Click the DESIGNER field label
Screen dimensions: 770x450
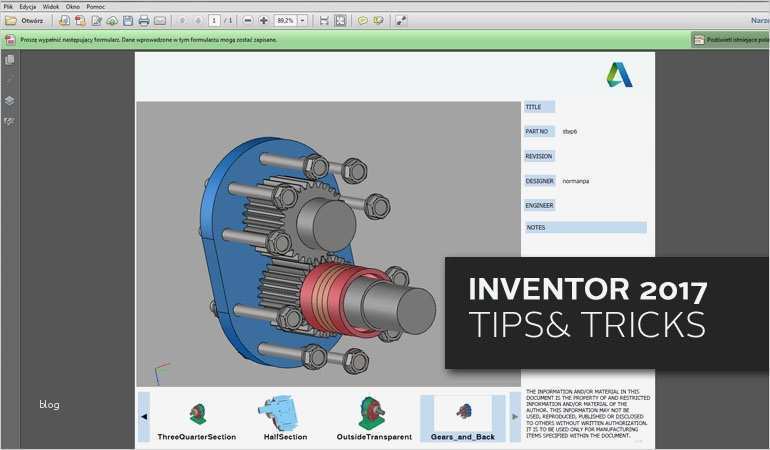[x=540, y=181]
